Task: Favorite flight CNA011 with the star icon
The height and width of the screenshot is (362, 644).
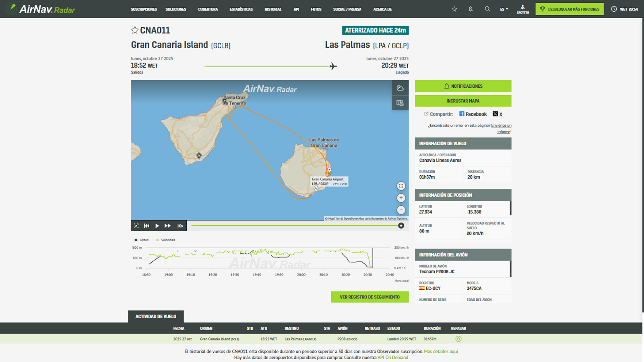Action: tap(135, 30)
